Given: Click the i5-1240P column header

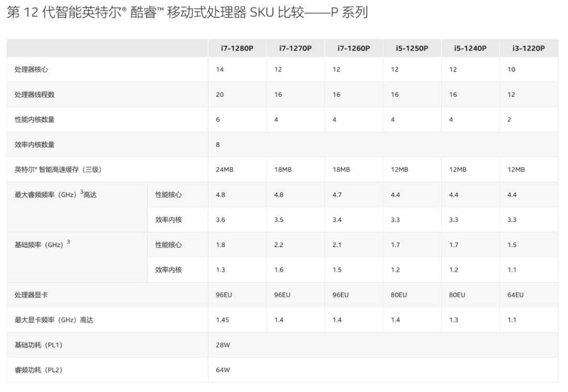Looking at the screenshot, I should 470,48.
